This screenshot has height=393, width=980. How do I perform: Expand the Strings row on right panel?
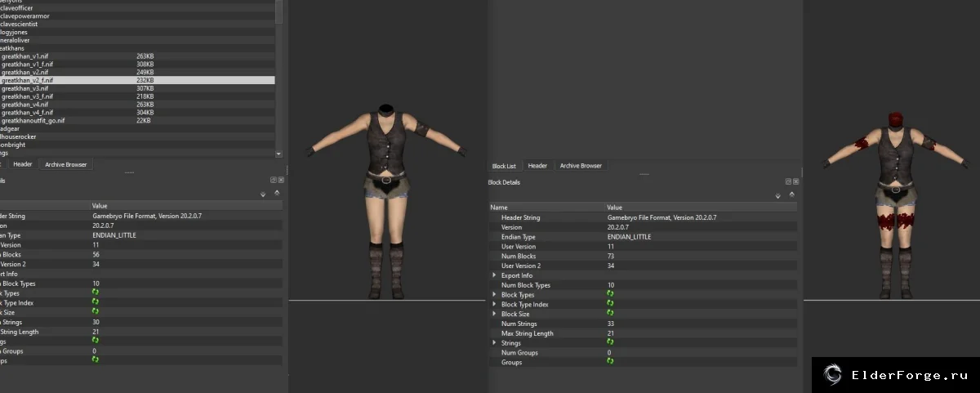[493, 343]
